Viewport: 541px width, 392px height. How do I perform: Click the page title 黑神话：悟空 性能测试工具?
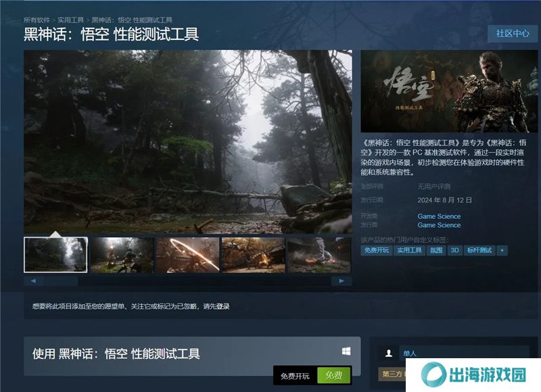click(x=111, y=34)
